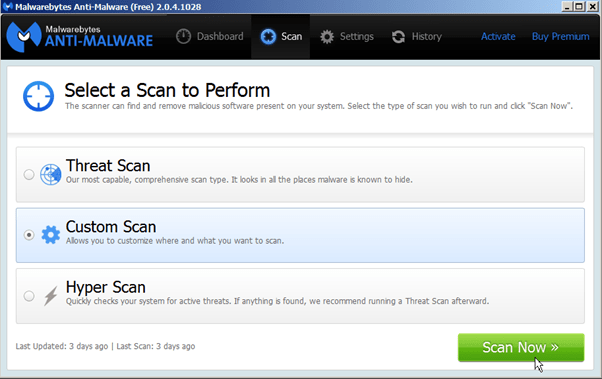Switch to the Scan tab

tap(281, 36)
